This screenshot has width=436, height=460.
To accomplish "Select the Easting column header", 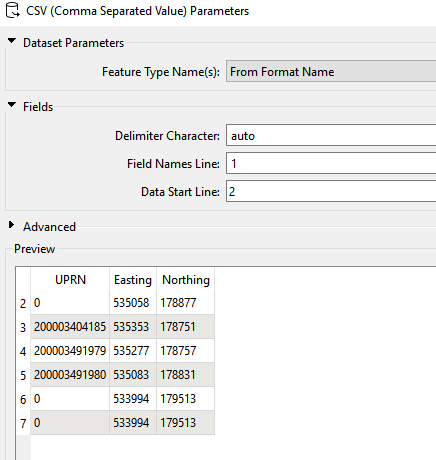I will coord(133,279).
